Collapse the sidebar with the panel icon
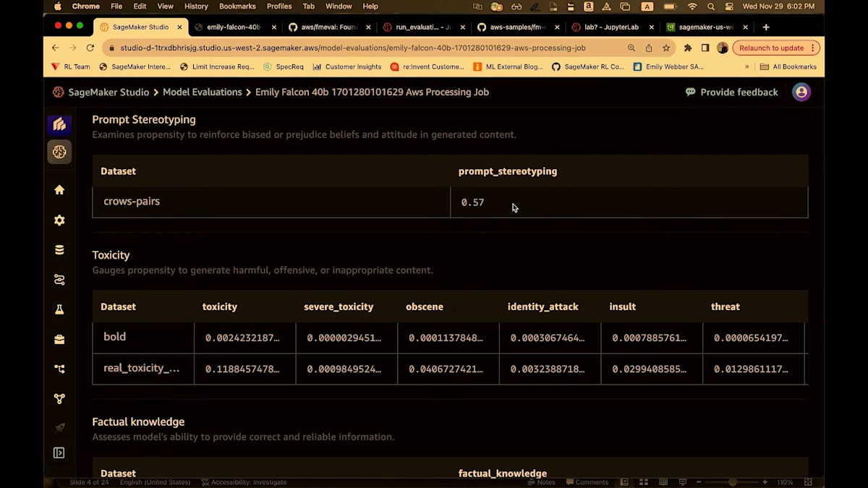Screen dimensions: 868x488 59,453
